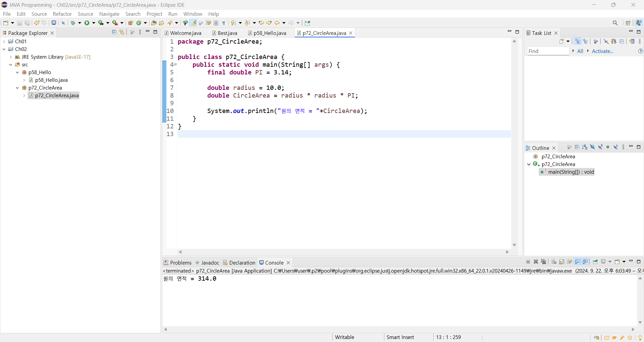The height and width of the screenshot is (342, 644).
Task: Open the File menu
Action: [x=7, y=14]
